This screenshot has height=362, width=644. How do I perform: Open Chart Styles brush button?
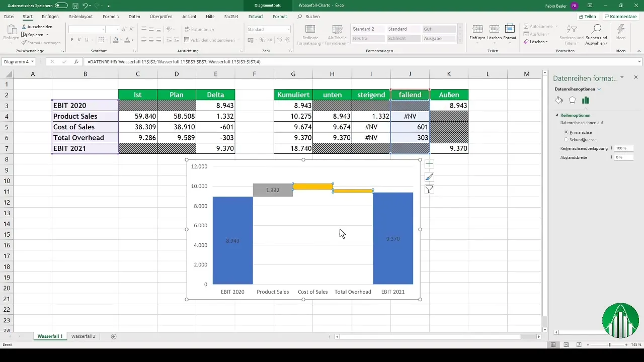pos(429,176)
